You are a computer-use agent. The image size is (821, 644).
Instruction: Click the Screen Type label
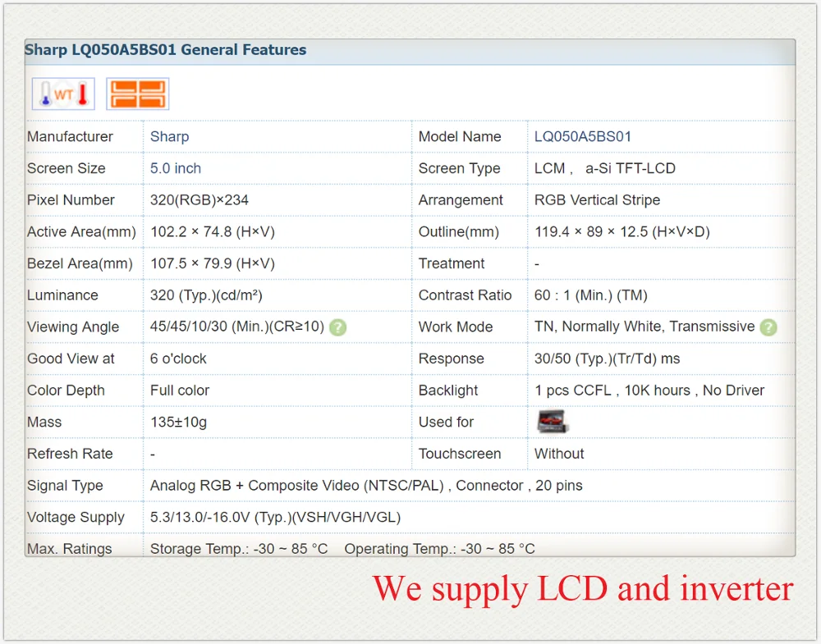pos(459,168)
